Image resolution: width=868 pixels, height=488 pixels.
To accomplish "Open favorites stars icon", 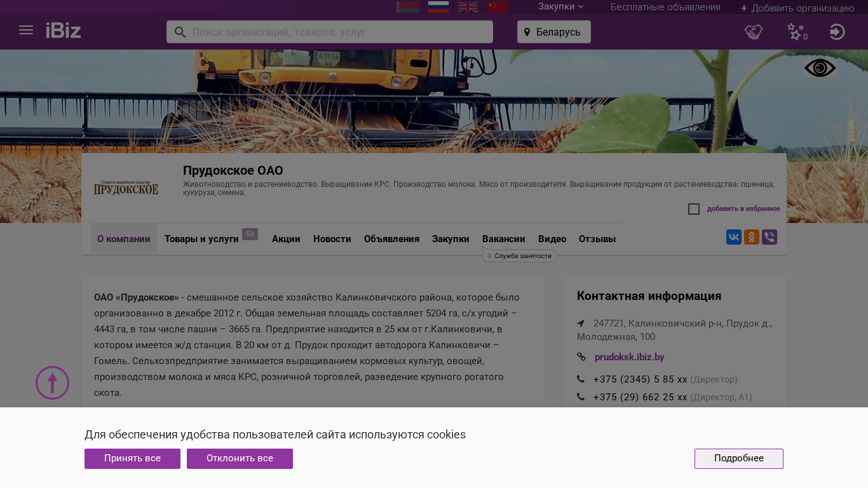I will [796, 32].
